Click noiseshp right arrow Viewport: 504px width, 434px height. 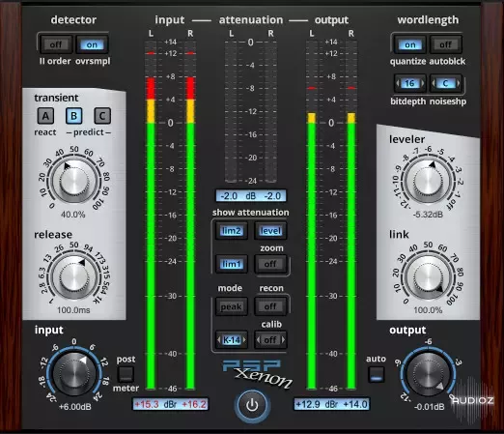[x=459, y=83]
